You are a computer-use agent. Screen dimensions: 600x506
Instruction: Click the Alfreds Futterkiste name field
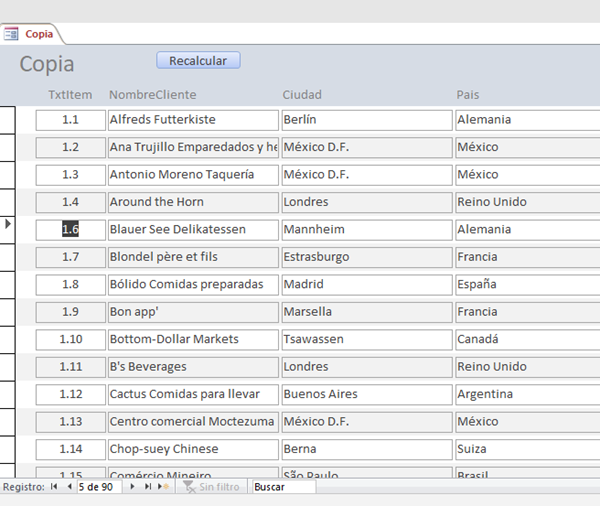tap(192, 120)
